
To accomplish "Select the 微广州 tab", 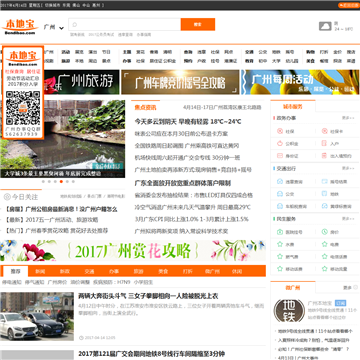I will click(x=293, y=288).
